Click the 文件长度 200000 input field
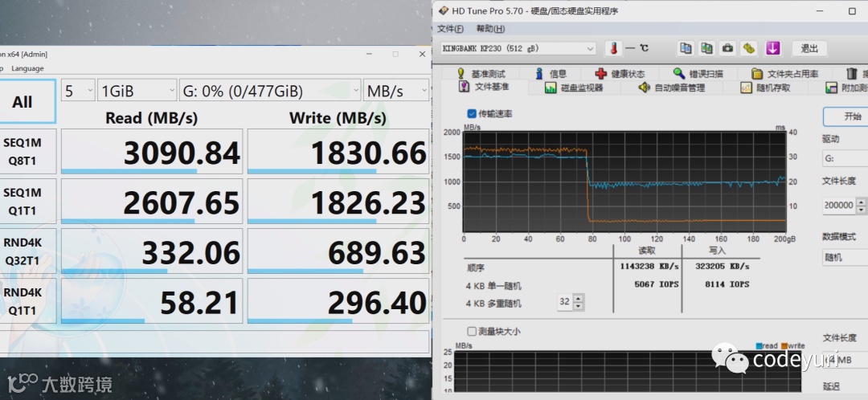 click(839, 206)
